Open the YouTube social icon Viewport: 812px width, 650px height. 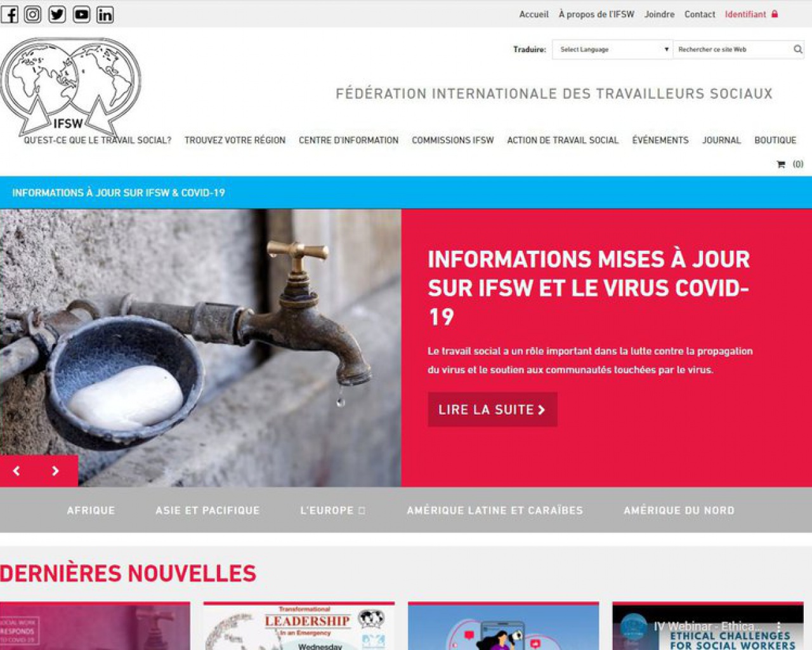(x=81, y=14)
